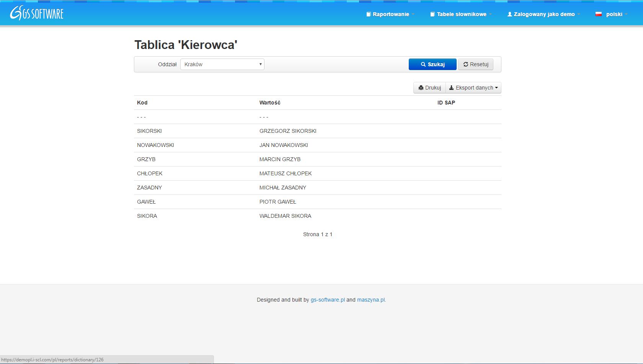This screenshot has width=643, height=364.
Task: Open the Tabele słownikowe menu
Action: click(462, 14)
